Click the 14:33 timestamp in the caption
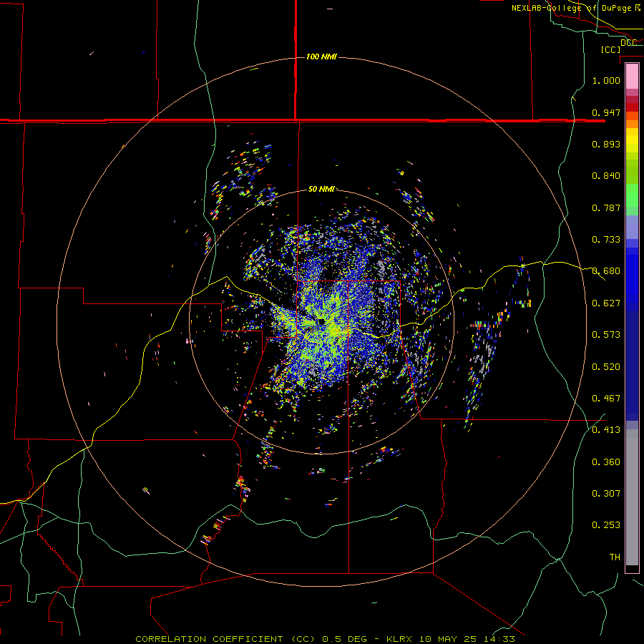 [x=501, y=639]
